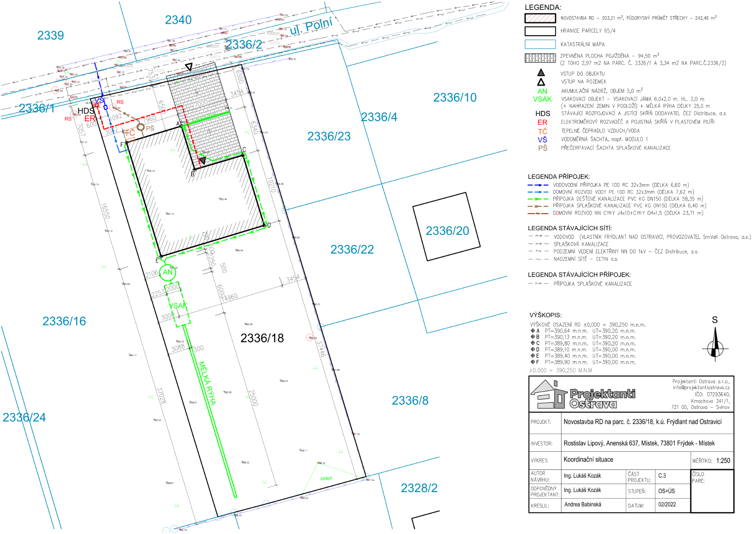Click the parcel label 2340

178,20
